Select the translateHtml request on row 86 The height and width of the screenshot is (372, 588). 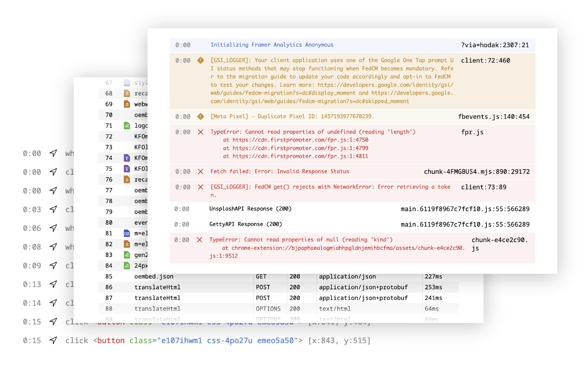[x=157, y=287]
